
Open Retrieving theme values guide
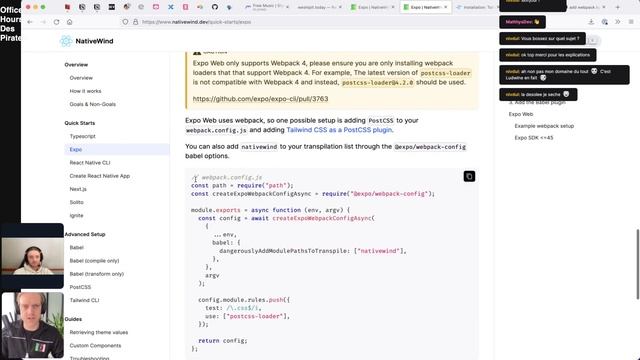pos(99,332)
